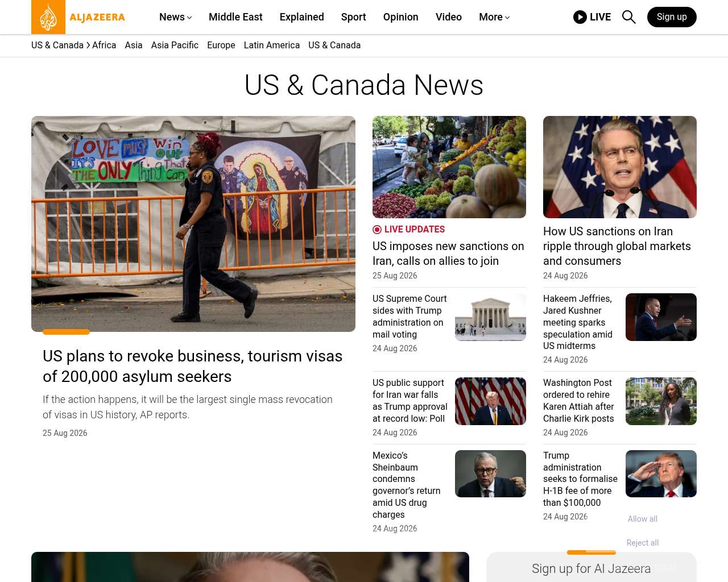The image size is (728, 582).
Task: Select Africa in the sub-navigation
Action: (x=104, y=45)
